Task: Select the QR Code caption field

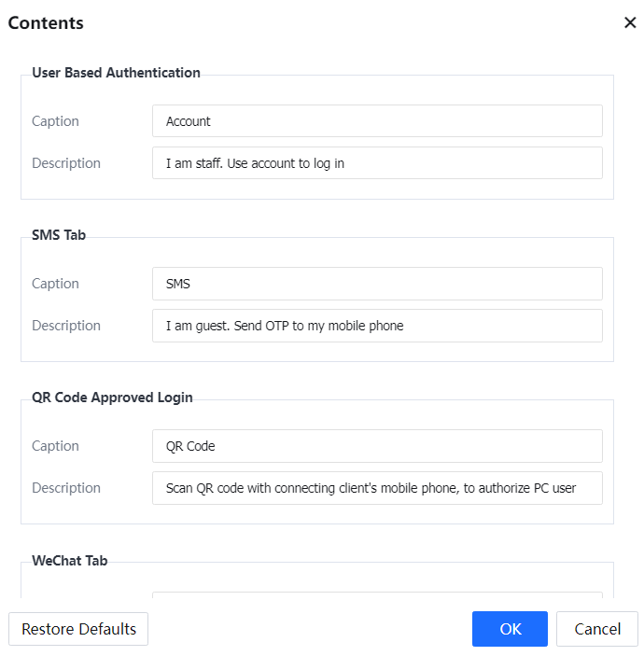Action: point(377,446)
